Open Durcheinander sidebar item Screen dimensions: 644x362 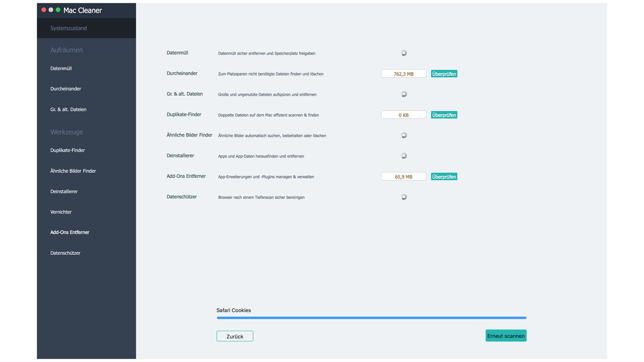(x=66, y=89)
